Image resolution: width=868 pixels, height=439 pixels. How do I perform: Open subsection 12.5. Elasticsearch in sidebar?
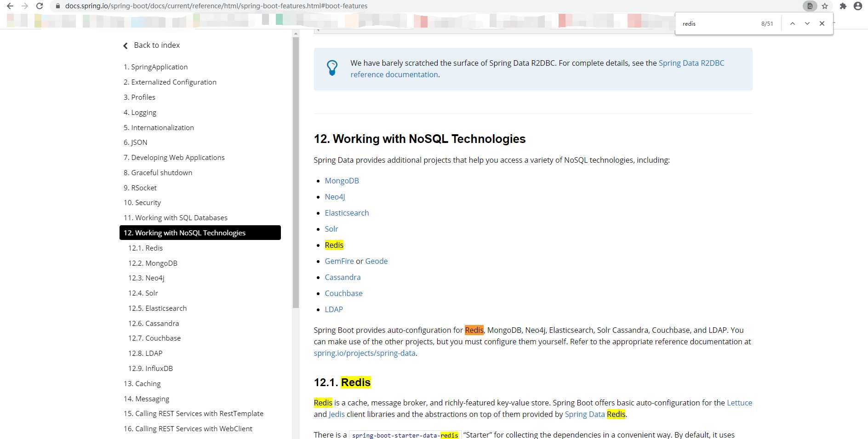coord(157,308)
